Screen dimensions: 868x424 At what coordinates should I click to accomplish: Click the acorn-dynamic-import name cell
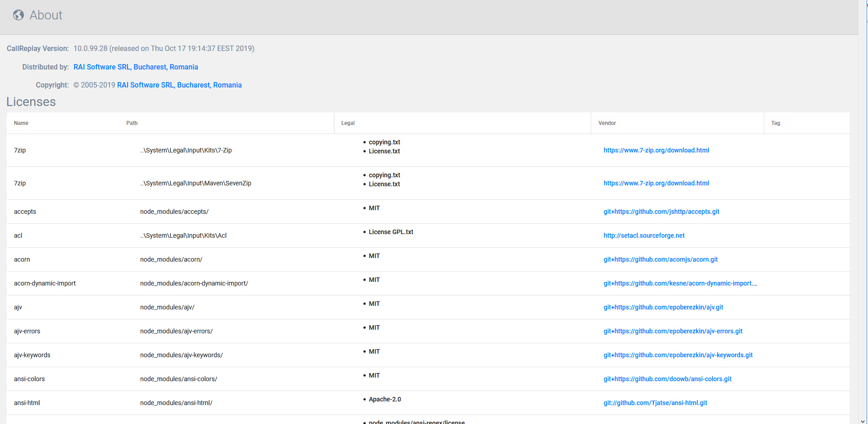click(x=45, y=283)
